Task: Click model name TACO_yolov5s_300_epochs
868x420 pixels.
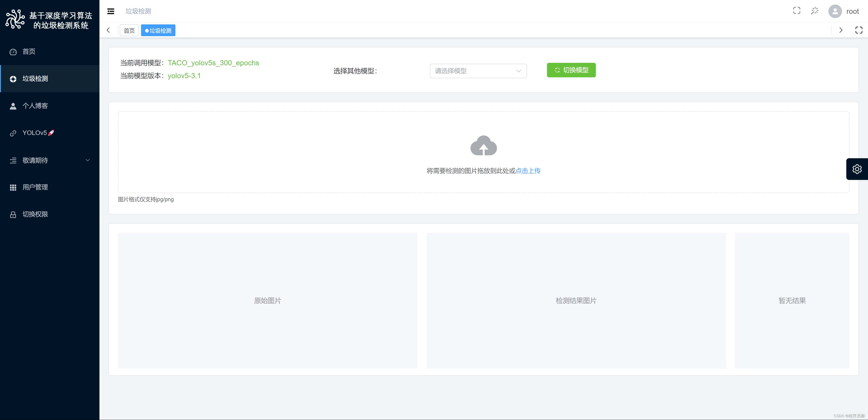Action: (x=213, y=63)
